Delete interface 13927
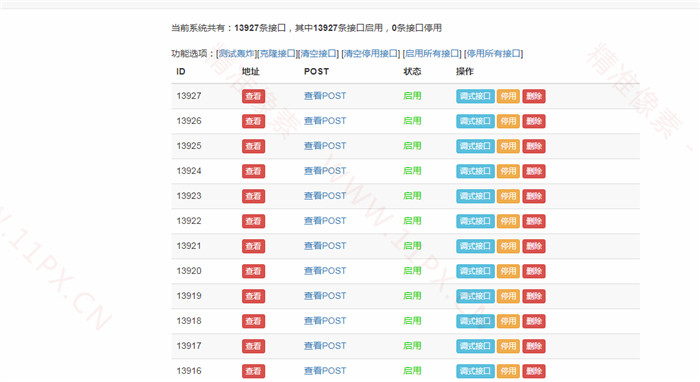This screenshot has width=700, height=382. [x=534, y=96]
